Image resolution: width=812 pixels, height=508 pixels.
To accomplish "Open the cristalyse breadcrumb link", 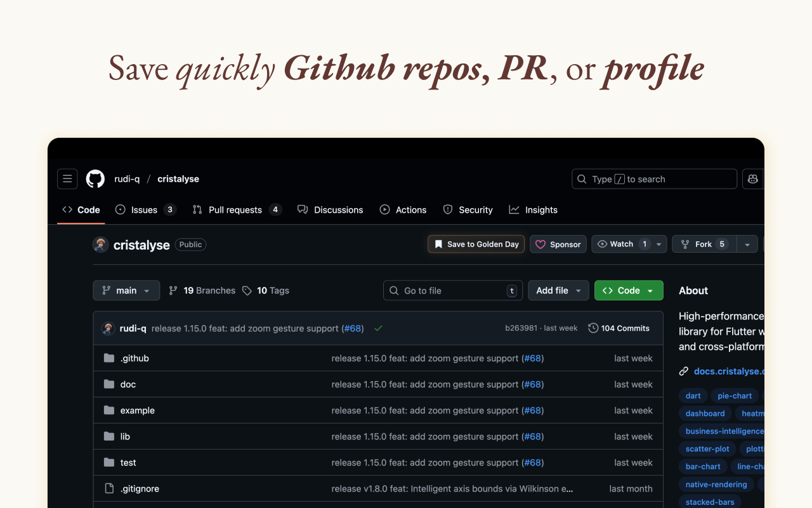I will point(178,179).
